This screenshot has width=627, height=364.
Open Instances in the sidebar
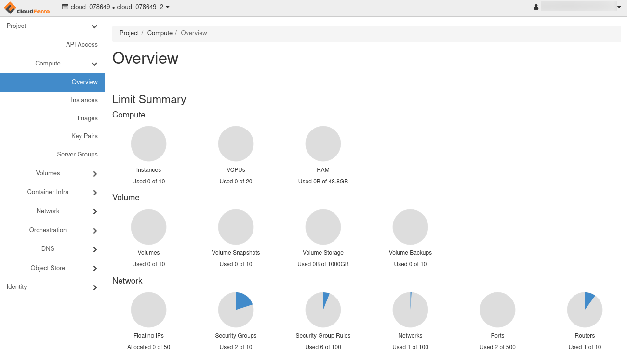coord(84,100)
